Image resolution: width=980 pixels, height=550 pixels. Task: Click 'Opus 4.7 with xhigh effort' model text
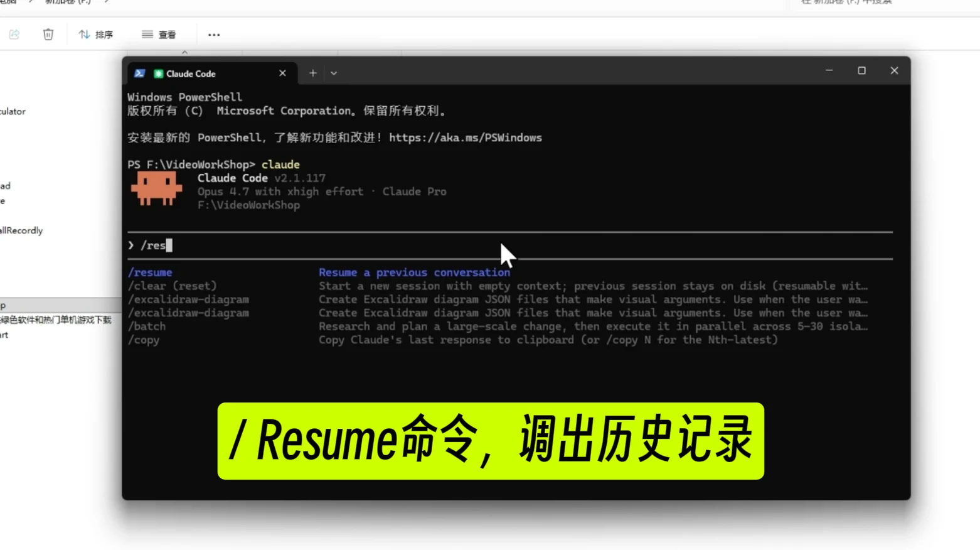click(x=280, y=191)
